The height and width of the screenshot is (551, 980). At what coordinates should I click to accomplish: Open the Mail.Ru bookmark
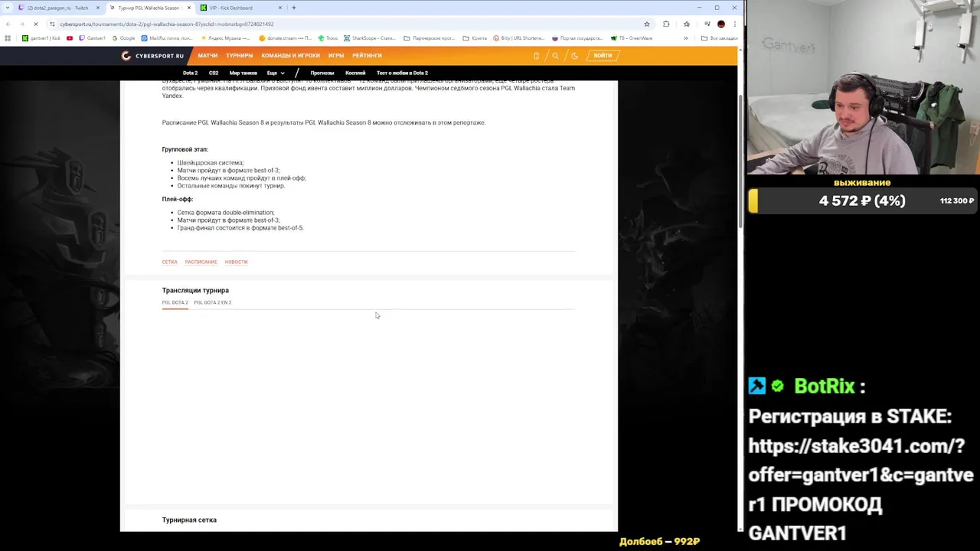(x=167, y=38)
